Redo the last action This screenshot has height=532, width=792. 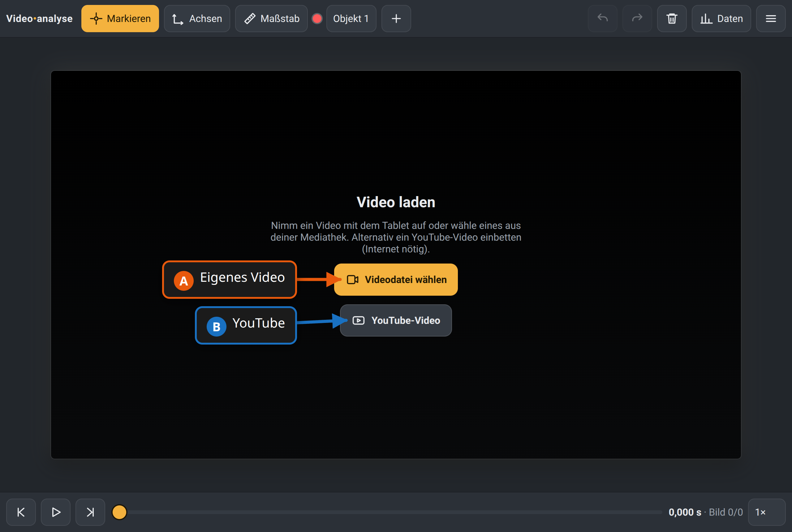(x=637, y=19)
